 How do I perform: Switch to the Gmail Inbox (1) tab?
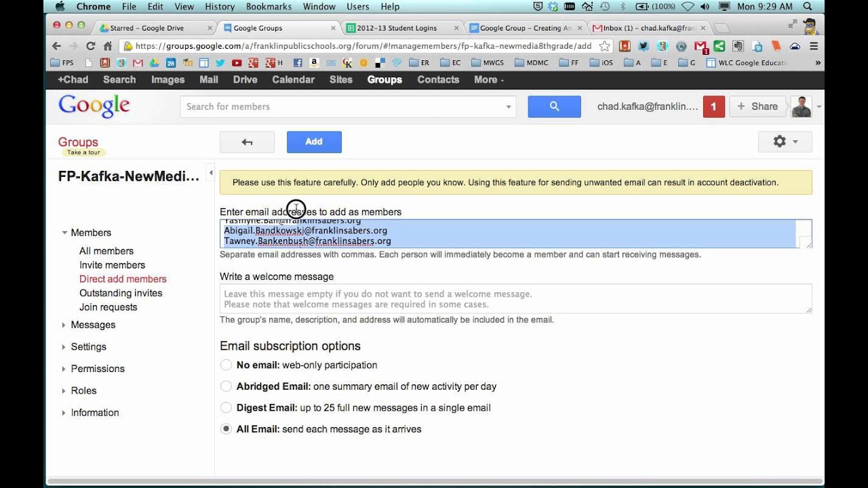650,28
